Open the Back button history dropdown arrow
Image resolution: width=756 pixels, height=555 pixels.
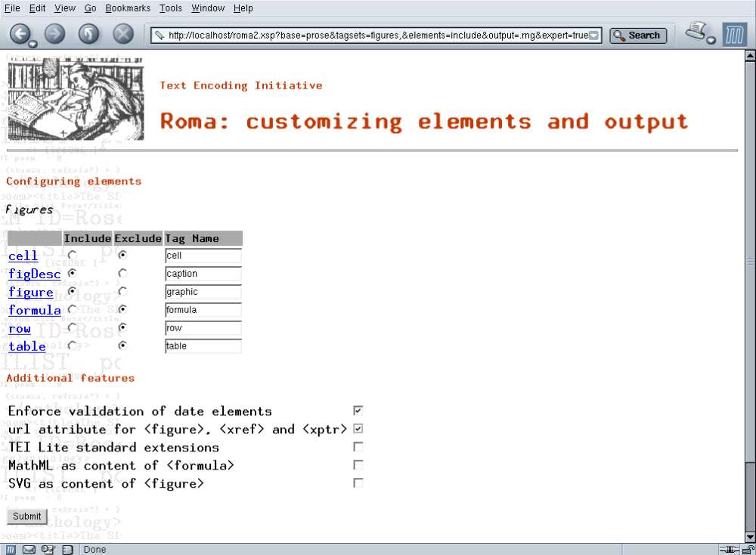(33, 44)
